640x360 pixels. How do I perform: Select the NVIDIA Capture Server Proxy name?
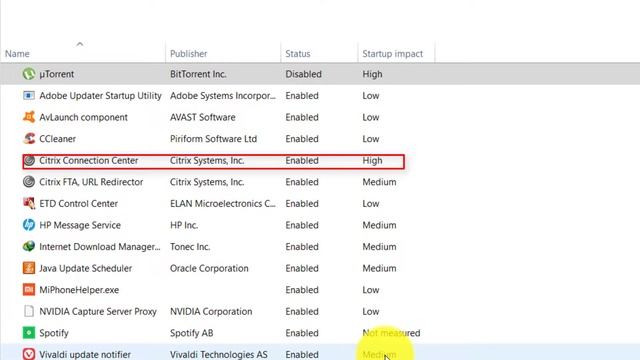(98, 311)
